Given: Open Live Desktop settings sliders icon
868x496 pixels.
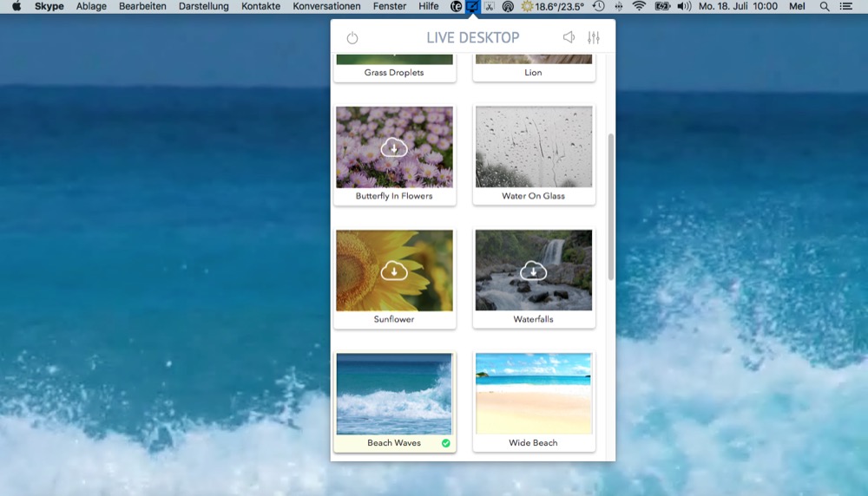Looking at the screenshot, I should [594, 38].
